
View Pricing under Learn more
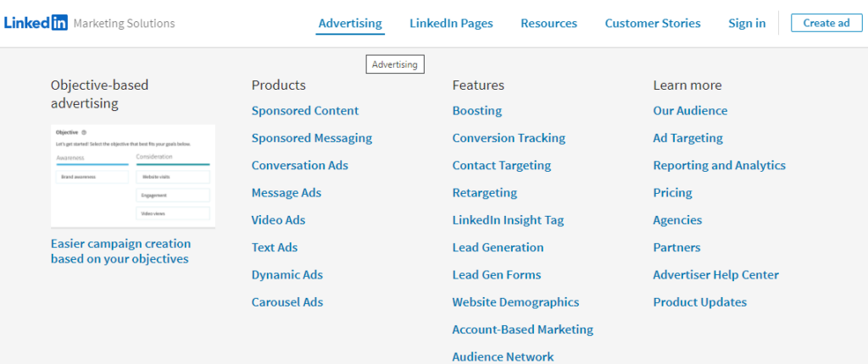coord(672,193)
